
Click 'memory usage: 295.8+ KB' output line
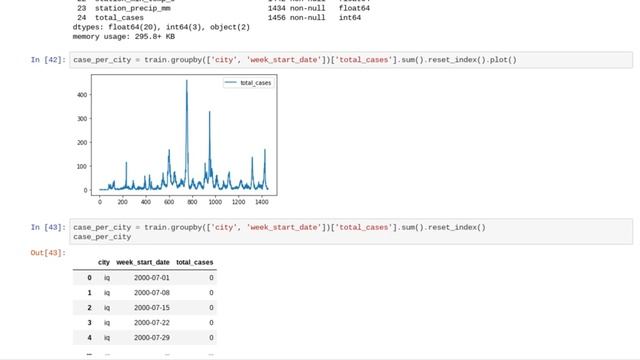click(x=124, y=37)
